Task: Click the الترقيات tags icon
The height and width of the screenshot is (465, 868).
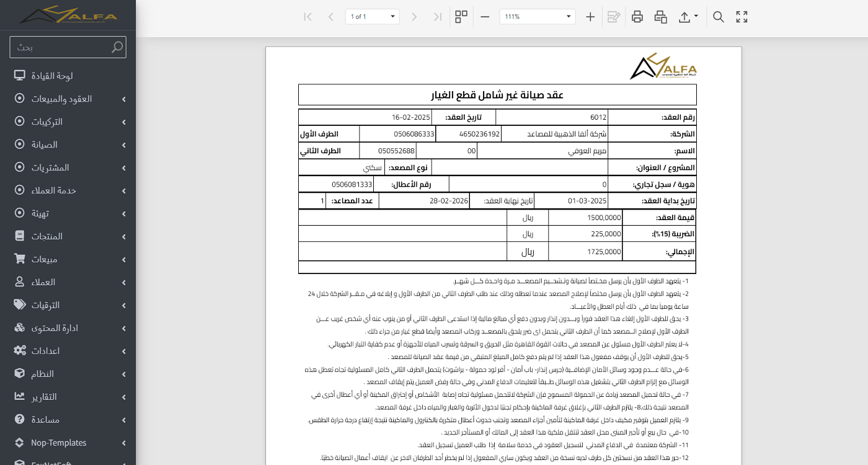Action: coord(20,305)
